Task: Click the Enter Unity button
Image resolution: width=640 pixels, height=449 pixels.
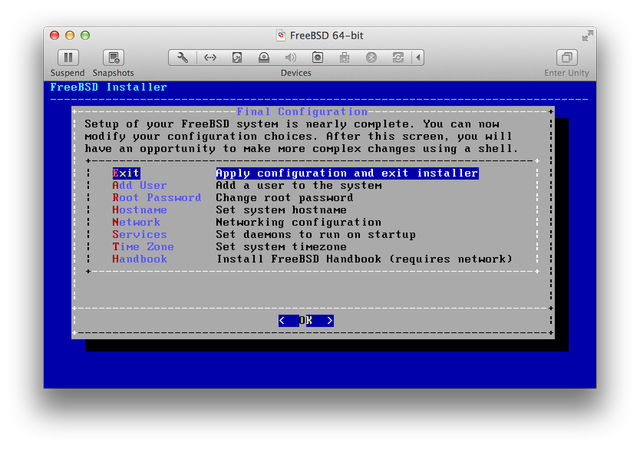Action: coord(567,58)
